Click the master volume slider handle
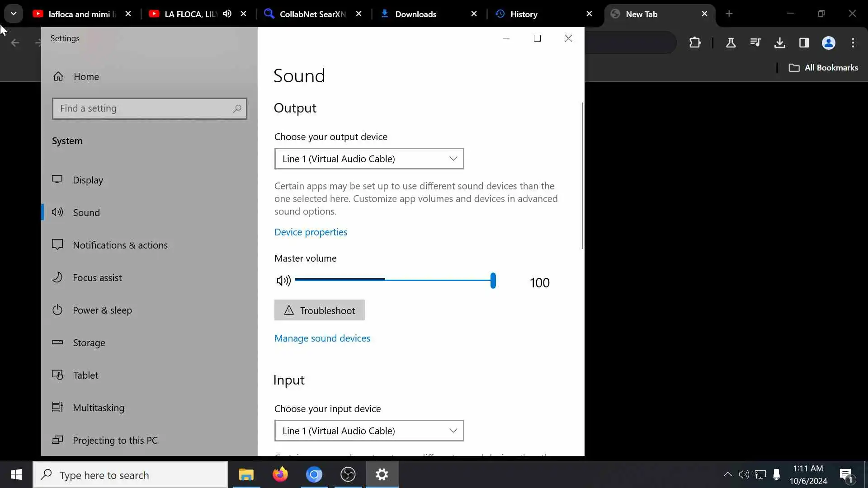The height and width of the screenshot is (488, 868). (x=493, y=281)
